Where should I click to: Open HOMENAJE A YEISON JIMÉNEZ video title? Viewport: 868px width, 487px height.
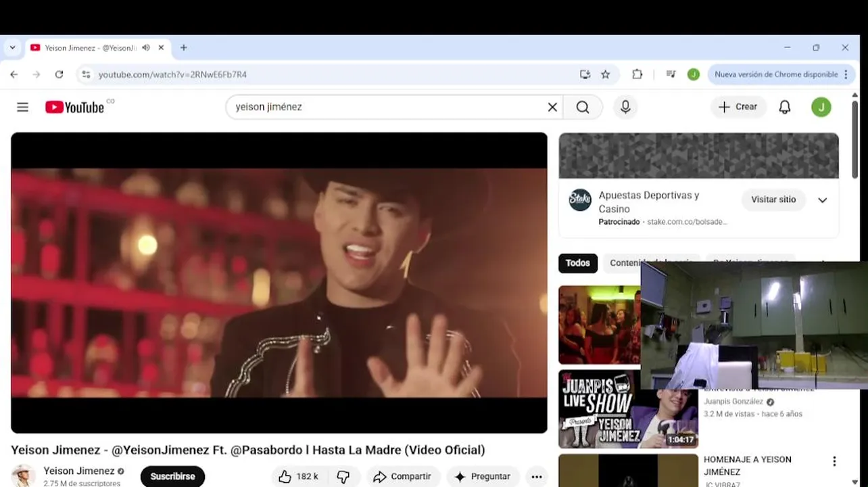point(748,465)
